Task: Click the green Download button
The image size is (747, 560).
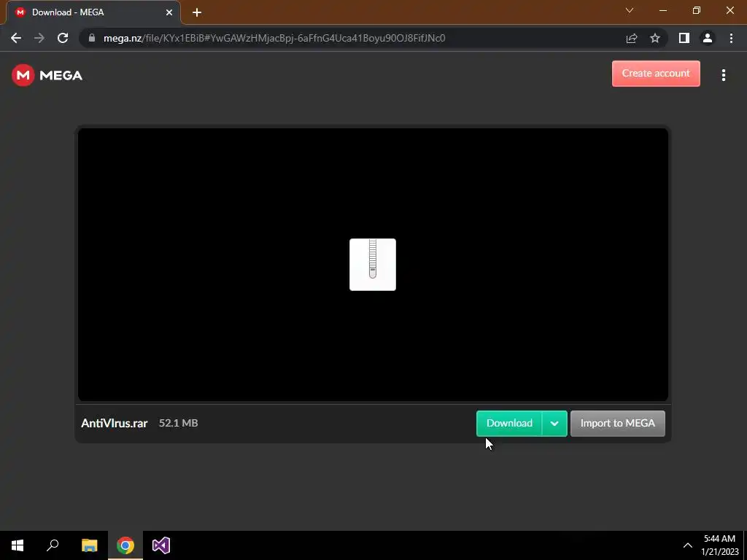Action: pyautogui.click(x=509, y=424)
